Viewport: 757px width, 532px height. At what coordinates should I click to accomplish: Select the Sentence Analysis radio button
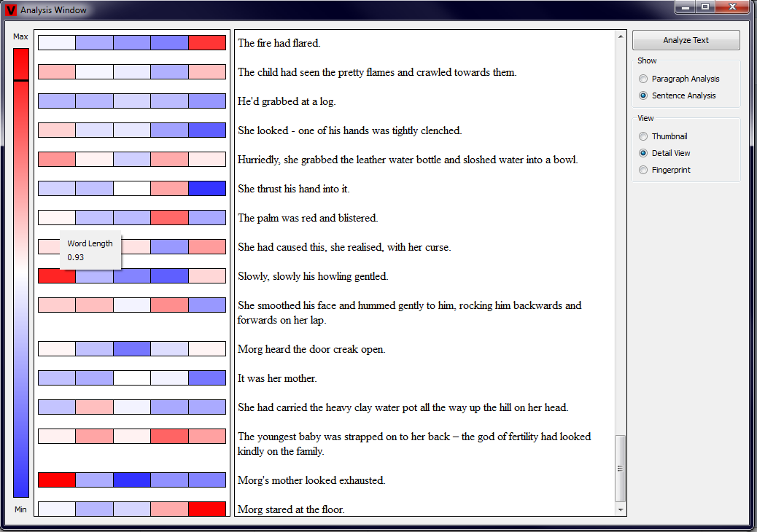(643, 95)
